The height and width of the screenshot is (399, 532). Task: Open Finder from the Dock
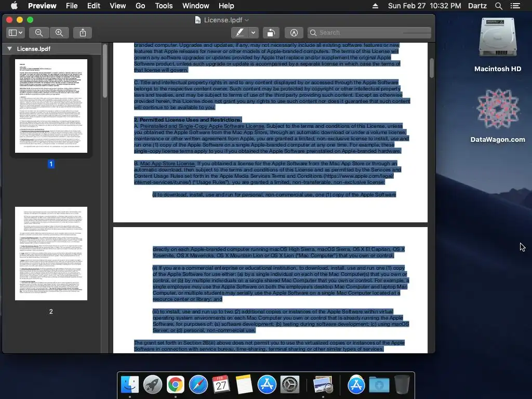pyautogui.click(x=130, y=385)
